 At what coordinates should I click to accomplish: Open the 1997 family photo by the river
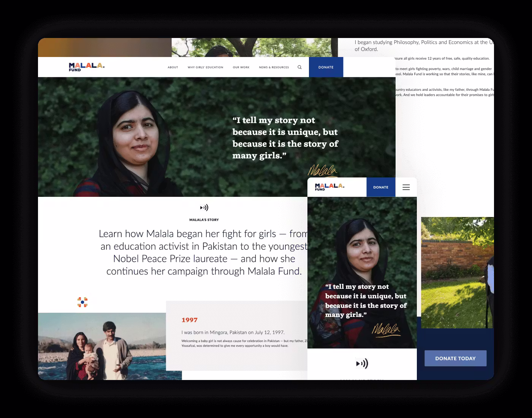coord(110,346)
